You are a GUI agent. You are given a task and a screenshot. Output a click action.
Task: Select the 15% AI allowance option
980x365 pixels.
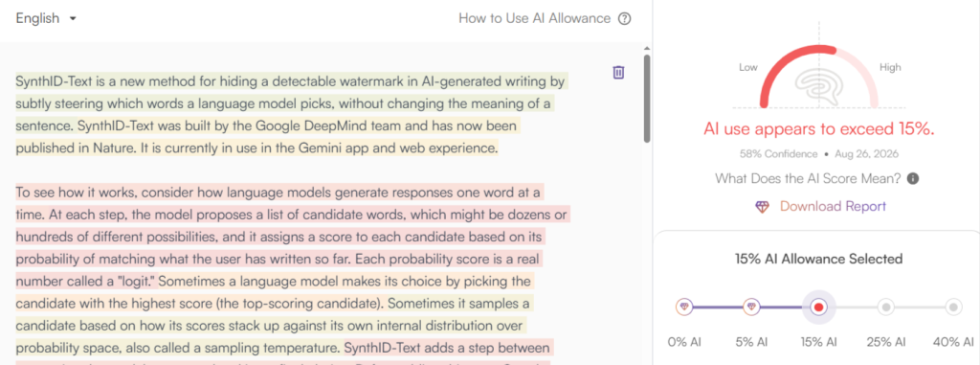tap(819, 308)
